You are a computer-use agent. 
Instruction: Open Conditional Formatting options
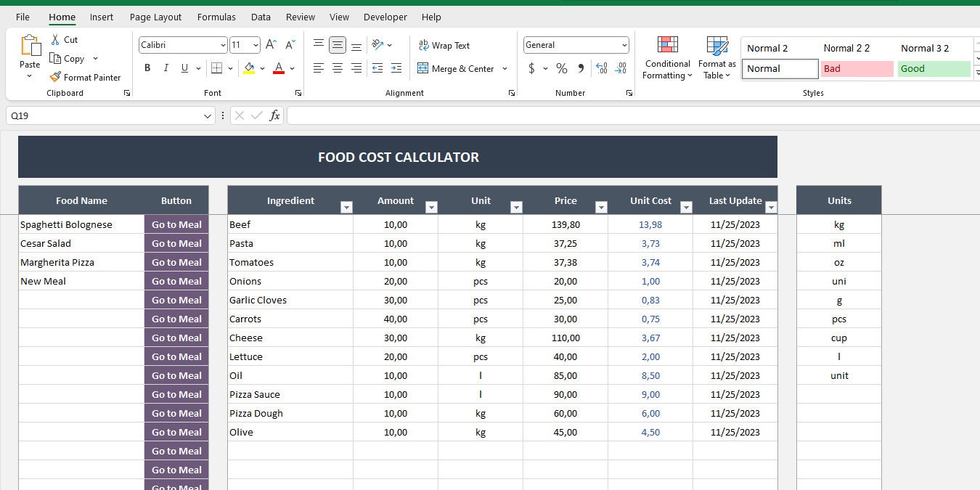tap(666, 58)
